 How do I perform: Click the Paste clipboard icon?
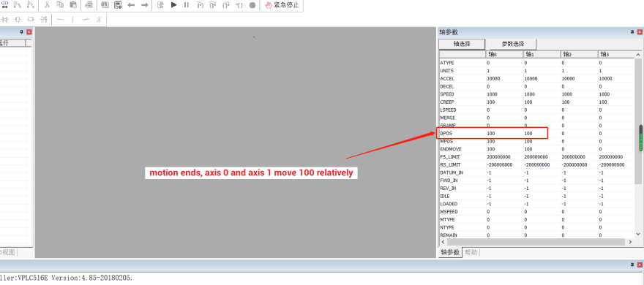[73, 5]
